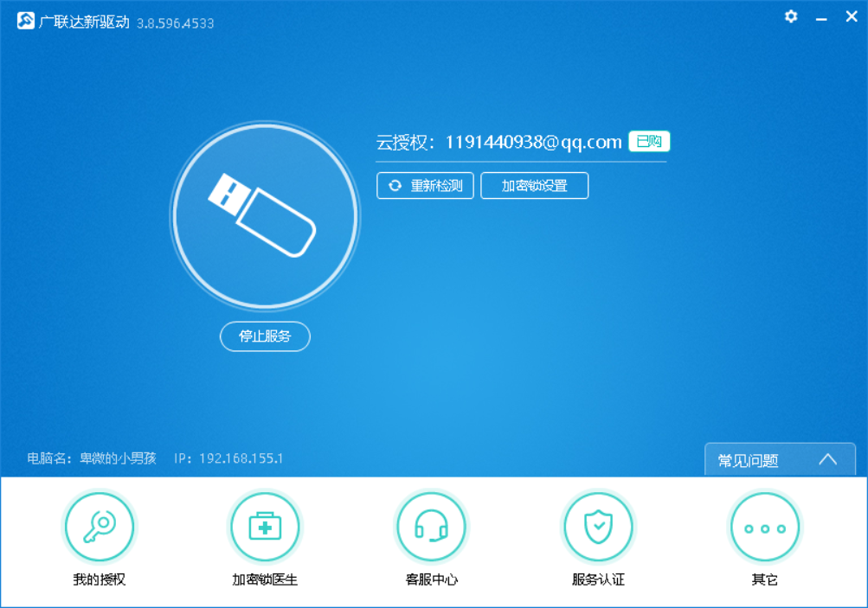Open settings gear in title bar
This screenshot has width=868, height=608.
tap(791, 16)
